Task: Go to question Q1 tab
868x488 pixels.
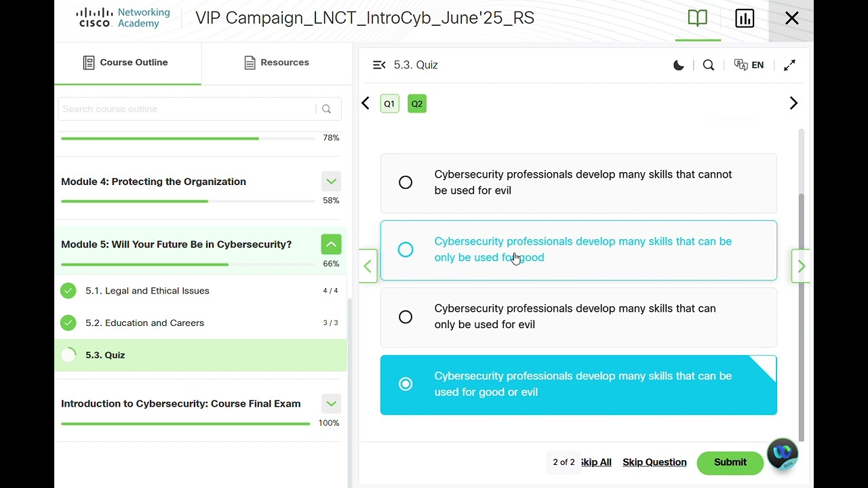Action: 389,104
